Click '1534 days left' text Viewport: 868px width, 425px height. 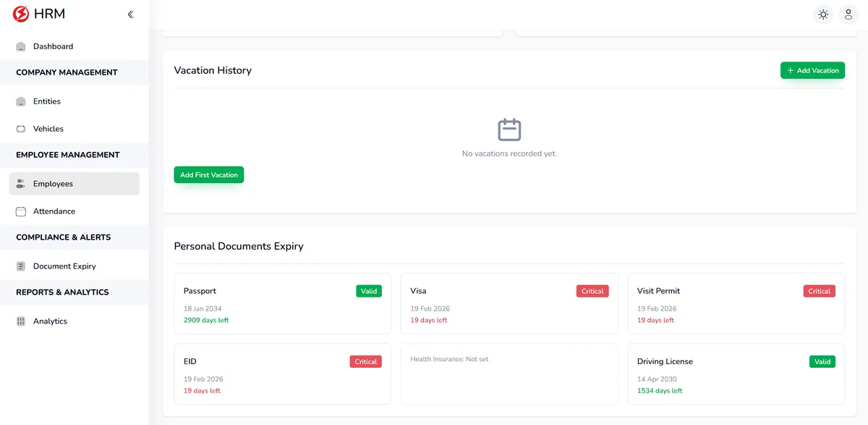coord(660,391)
